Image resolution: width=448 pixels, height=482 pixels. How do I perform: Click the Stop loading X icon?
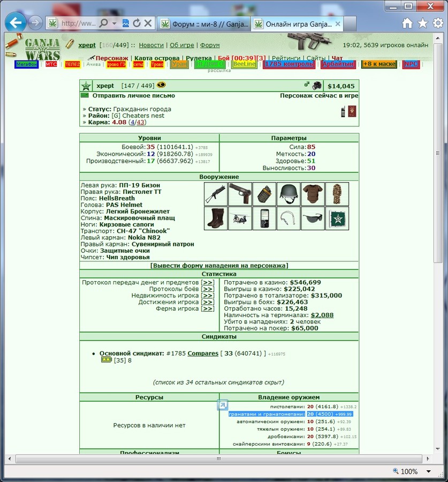coord(148,23)
